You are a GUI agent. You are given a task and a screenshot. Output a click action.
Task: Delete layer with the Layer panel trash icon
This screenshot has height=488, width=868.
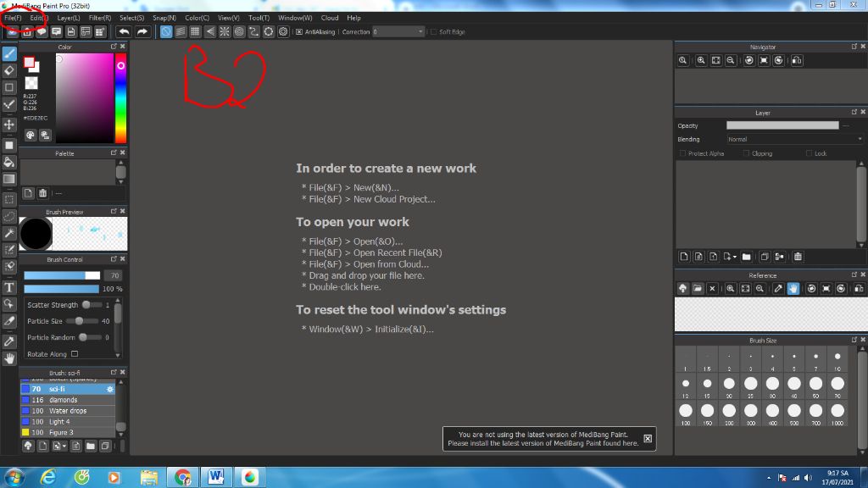pos(798,257)
